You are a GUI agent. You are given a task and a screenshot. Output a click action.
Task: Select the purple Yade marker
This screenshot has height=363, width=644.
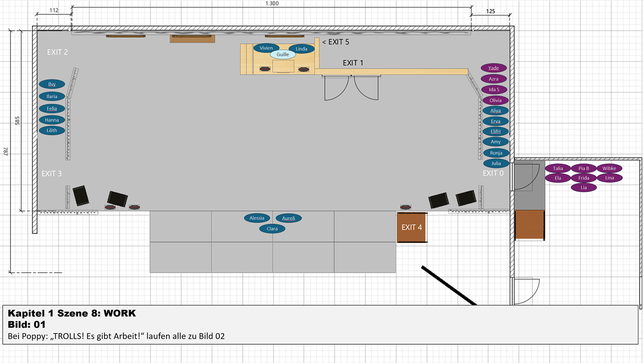pos(493,68)
